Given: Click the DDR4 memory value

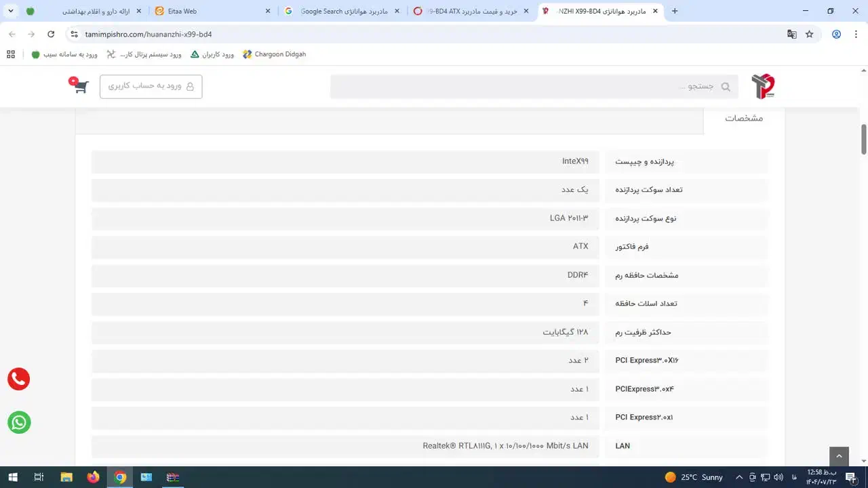Looking at the screenshot, I should [578, 275].
